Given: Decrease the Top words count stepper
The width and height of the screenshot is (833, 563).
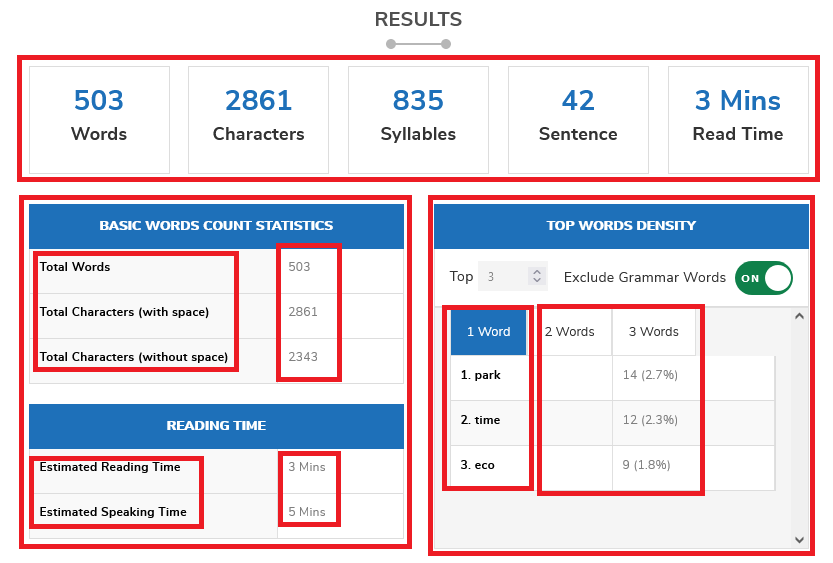Looking at the screenshot, I should click(x=537, y=280).
